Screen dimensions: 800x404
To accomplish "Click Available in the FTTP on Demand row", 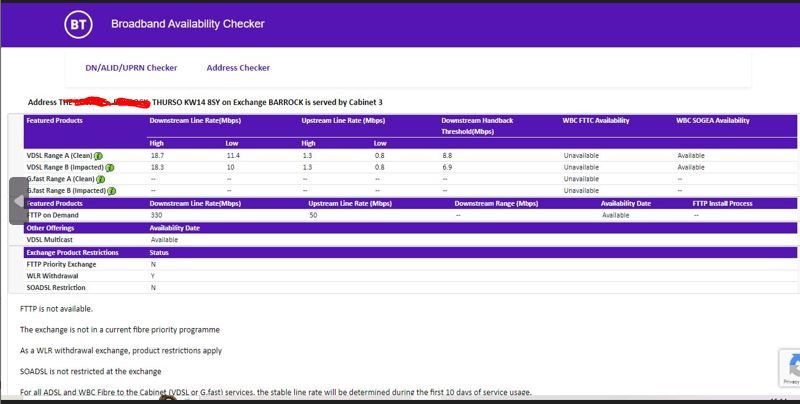I will pos(615,215).
